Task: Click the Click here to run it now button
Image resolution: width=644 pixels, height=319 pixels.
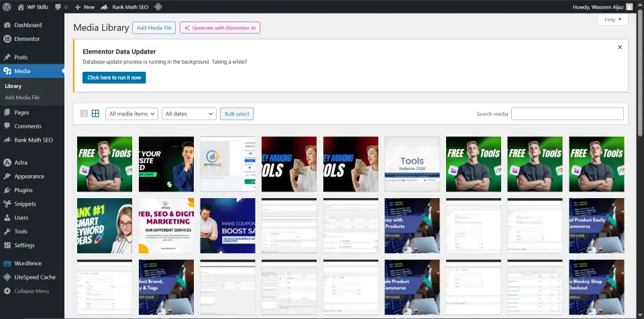Action: tap(114, 78)
